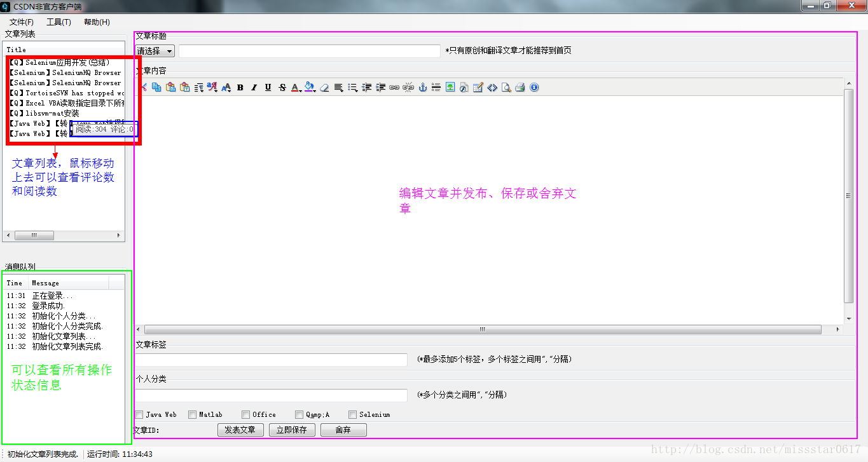
Task: Check the Selenium category checkbox
Action: tap(353, 415)
